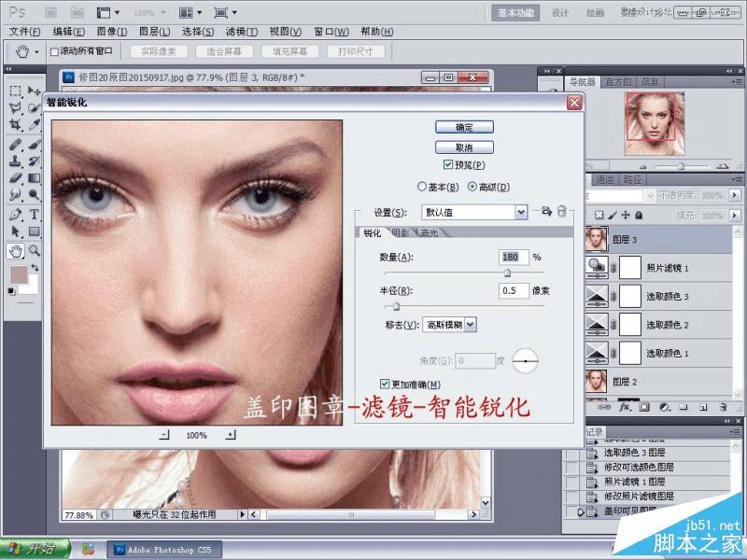Select the Horizontal Type tool

(x=34, y=214)
